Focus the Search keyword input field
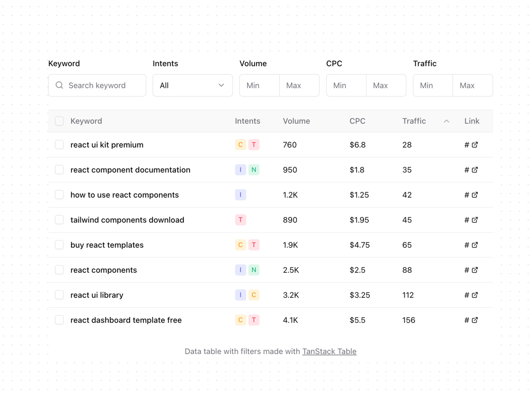This screenshot has height=397, width=532. point(97,86)
